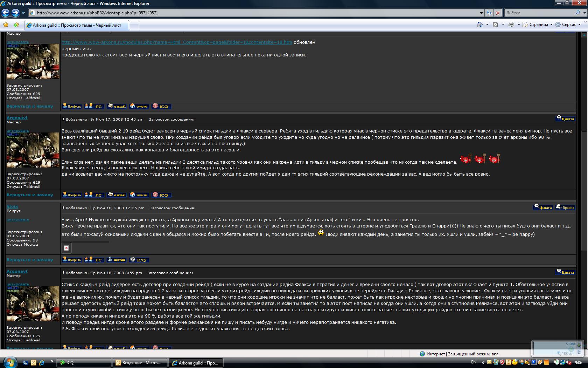Switch to the Входящие - Microsoft Outlook taskbar button
The height and width of the screenshot is (368, 588).
tap(140, 363)
